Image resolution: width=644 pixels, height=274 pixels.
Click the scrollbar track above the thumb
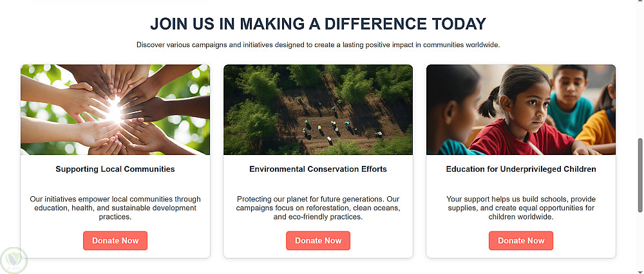(x=639, y=71)
